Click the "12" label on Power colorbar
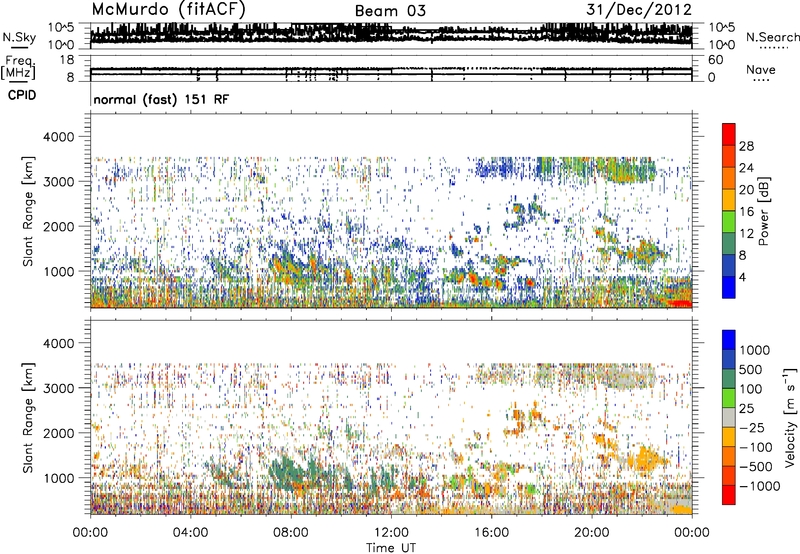This screenshot has height=554, width=800. pos(746,234)
